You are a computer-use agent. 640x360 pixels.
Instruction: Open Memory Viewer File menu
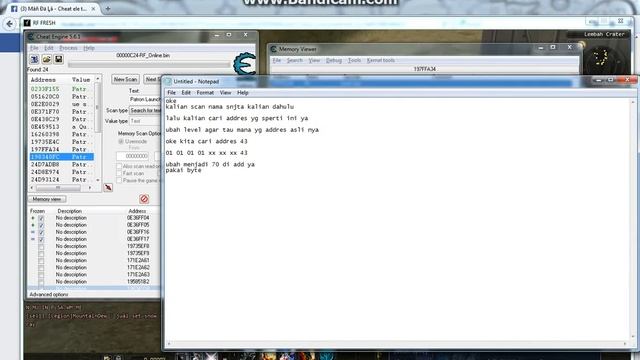pyautogui.click(x=276, y=60)
